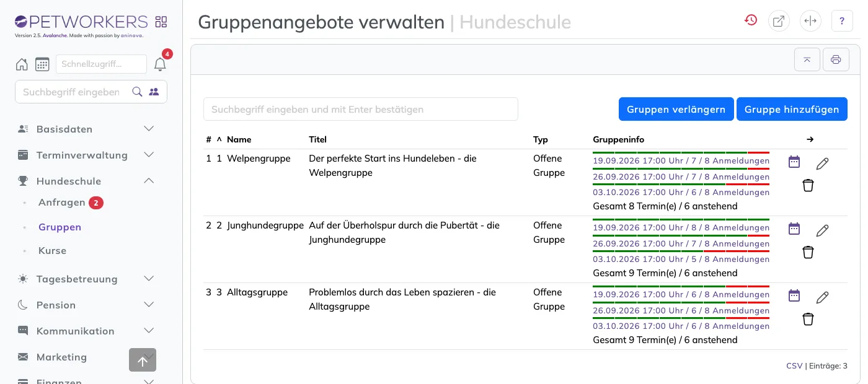Toggle the width expand arrows icon
The image size is (868, 384).
pyautogui.click(x=810, y=21)
